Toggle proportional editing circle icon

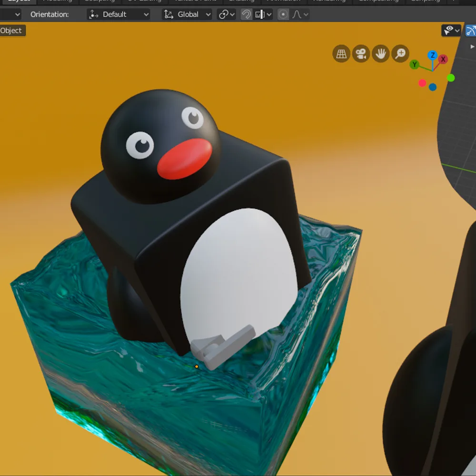coord(283,14)
